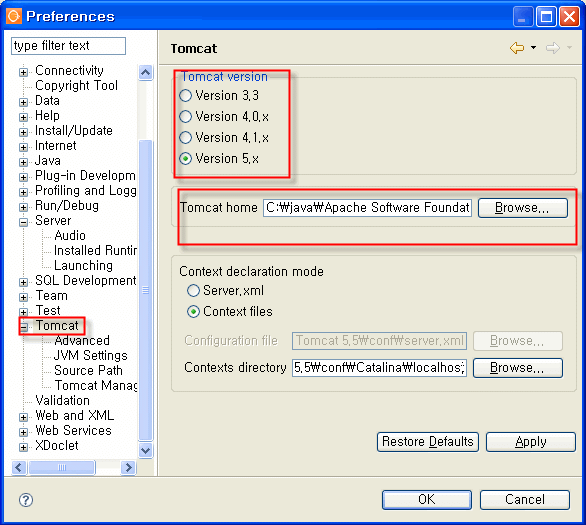The height and width of the screenshot is (525, 586).
Task: Click the Cancel button
Action: coord(525,500)
